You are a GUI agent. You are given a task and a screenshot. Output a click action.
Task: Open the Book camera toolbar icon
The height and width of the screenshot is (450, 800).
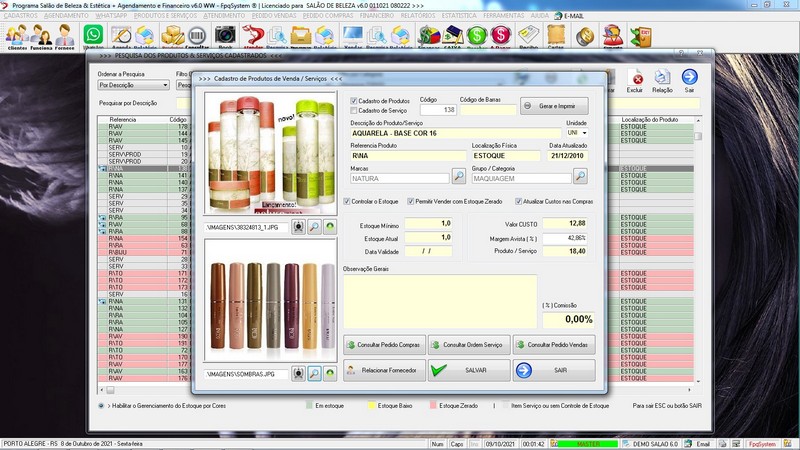coord(225,36)
